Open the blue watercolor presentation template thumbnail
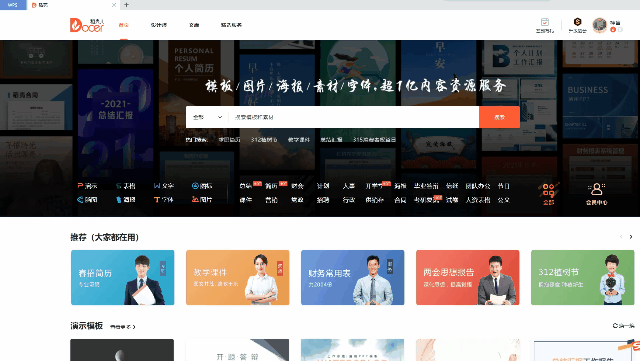The width and height of the screenshot is (640, 361). pyautogui.click(x=353, y=350)
